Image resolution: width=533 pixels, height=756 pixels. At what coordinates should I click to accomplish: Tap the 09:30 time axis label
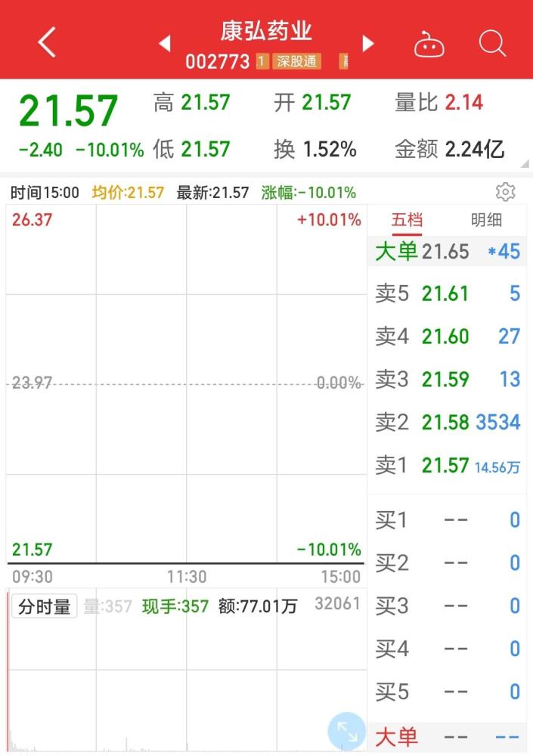(x=33, y=577)
